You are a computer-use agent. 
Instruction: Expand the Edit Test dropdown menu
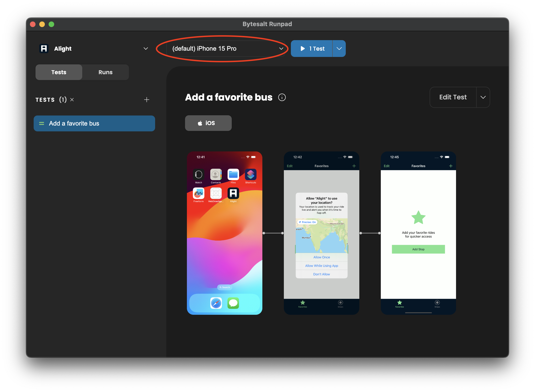pyautogui.click(x=483, y=97)
